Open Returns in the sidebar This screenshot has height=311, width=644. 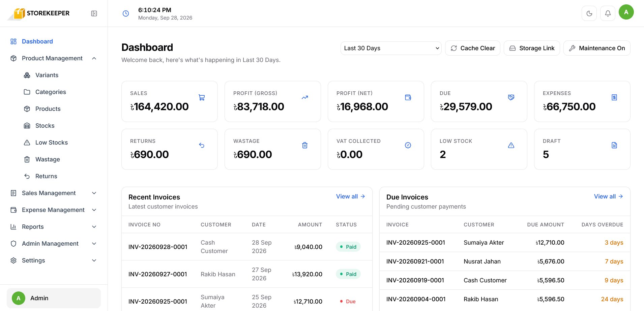[61, 176]
